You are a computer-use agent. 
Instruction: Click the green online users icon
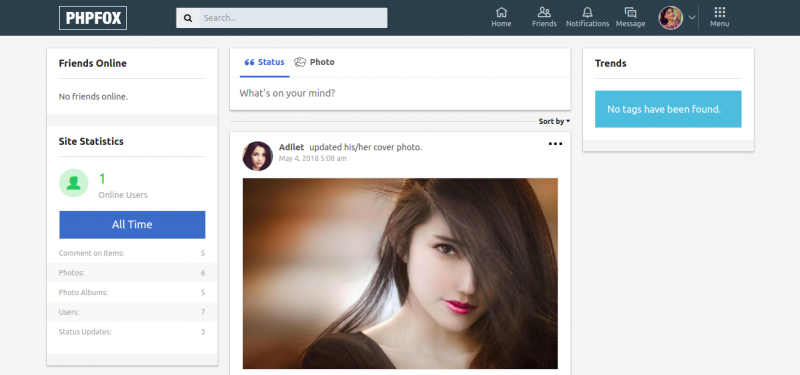pyautogui.click(x=73, y=183)
